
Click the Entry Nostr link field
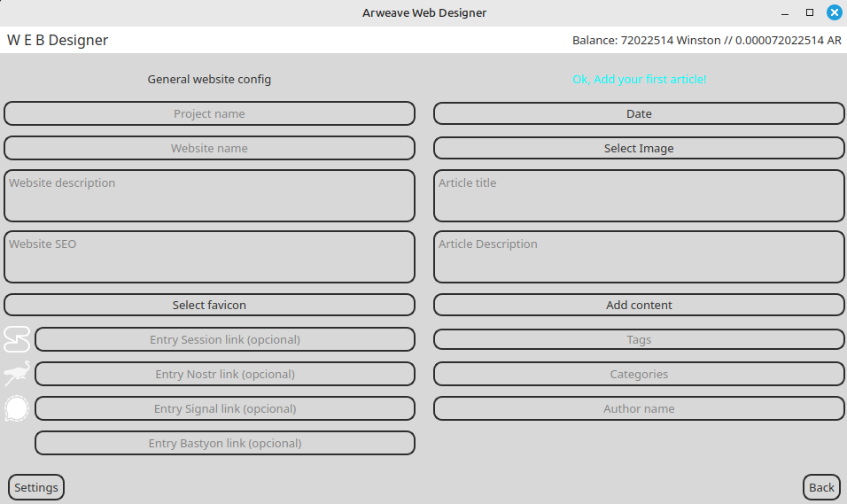(x=225, y=374)
